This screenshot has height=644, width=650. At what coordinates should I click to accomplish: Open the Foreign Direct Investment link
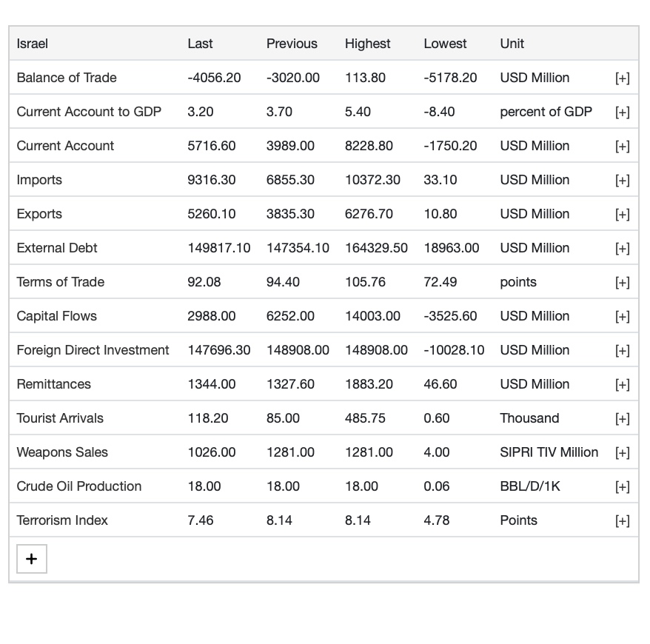pos(93,350)
